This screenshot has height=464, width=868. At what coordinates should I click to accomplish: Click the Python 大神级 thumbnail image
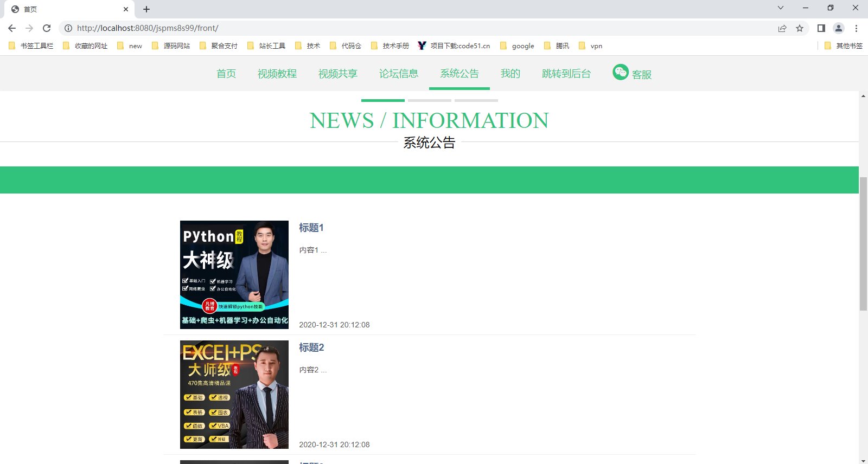click(x=234, y=275)
